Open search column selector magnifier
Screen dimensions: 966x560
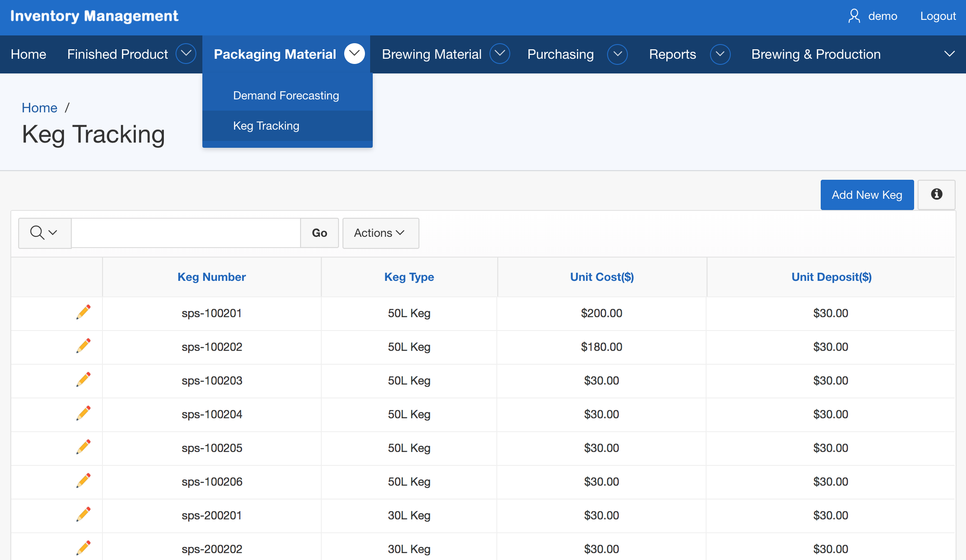[44, 233]
